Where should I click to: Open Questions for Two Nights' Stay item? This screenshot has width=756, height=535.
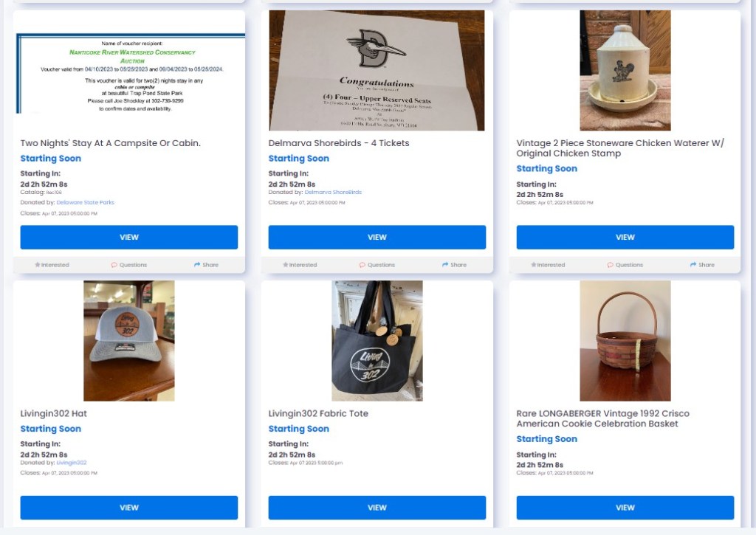tap(129, 265)
